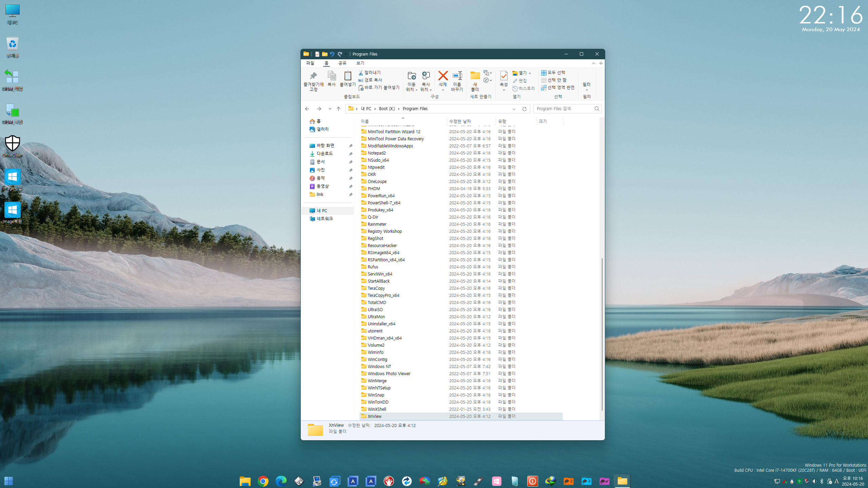The image size is (868, 488).
Task: Click Copy path (경로 복사) in ribbon
Action: pyautogui.click(x=370, y=80)
